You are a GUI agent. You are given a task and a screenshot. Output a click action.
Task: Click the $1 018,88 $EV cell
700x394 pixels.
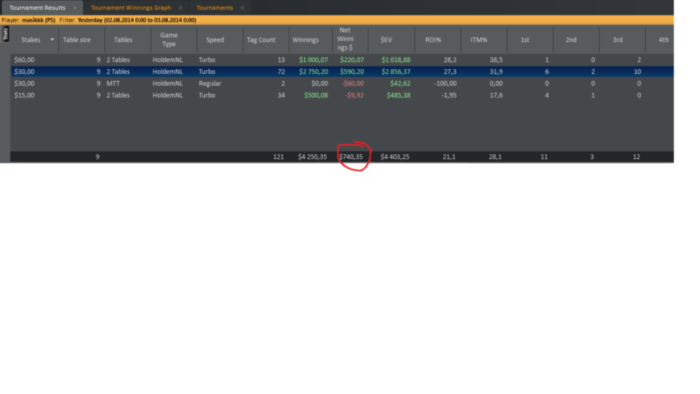pyautogui.click(x=396, y=60)
